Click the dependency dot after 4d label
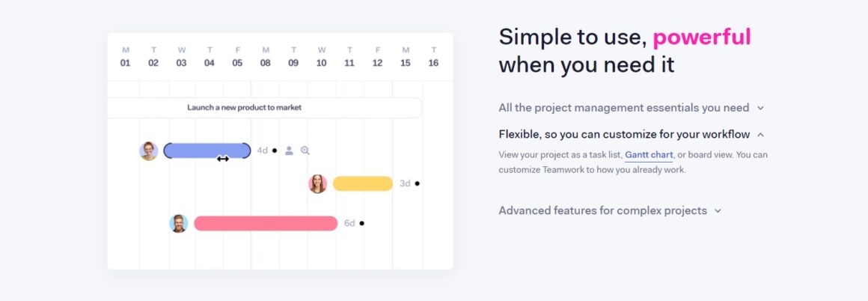The image size is (868, 301). 275,150
